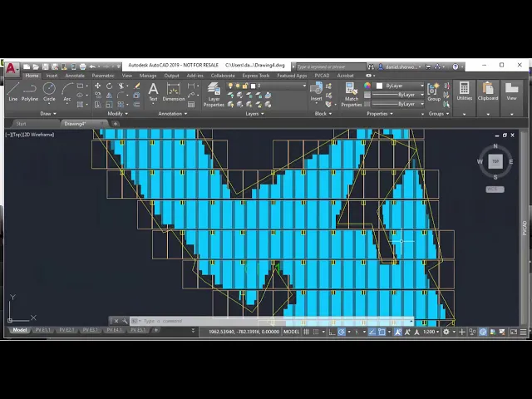532x399 pixels.
Task: Expand the Modify panel
Action: point(118,114)
